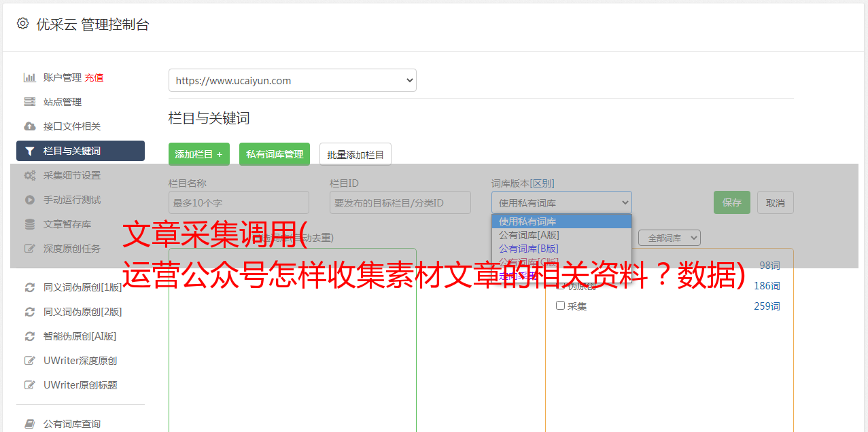Select the active 栏目与关键词 menu item
The image size is (868, 432).
80,151
